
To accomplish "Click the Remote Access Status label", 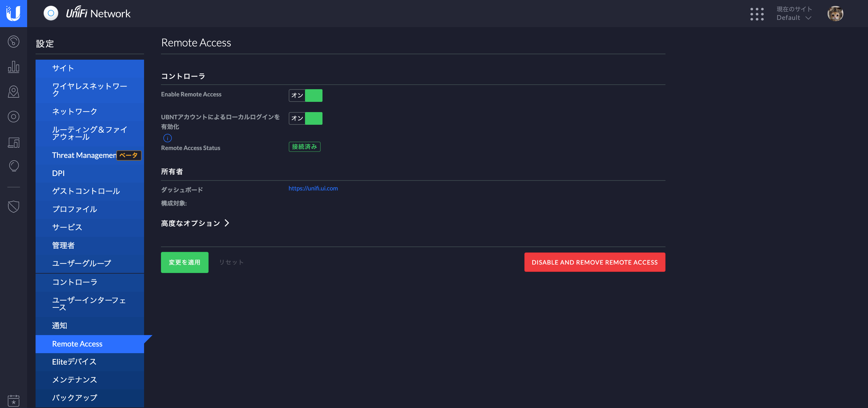I will tap(191, 148).
